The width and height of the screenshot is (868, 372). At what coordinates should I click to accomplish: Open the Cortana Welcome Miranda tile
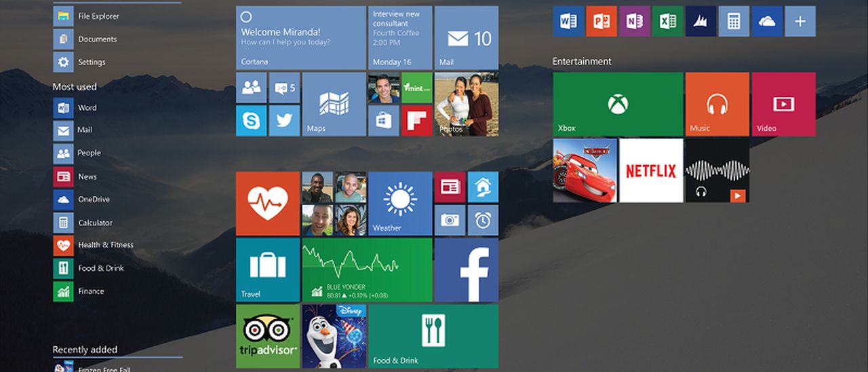tap(300, 38)
